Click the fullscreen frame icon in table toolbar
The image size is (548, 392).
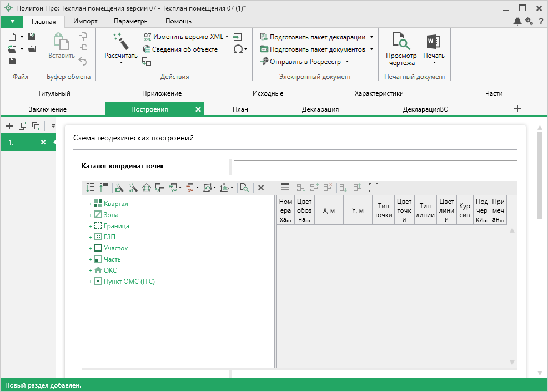(x=373, y=188)
